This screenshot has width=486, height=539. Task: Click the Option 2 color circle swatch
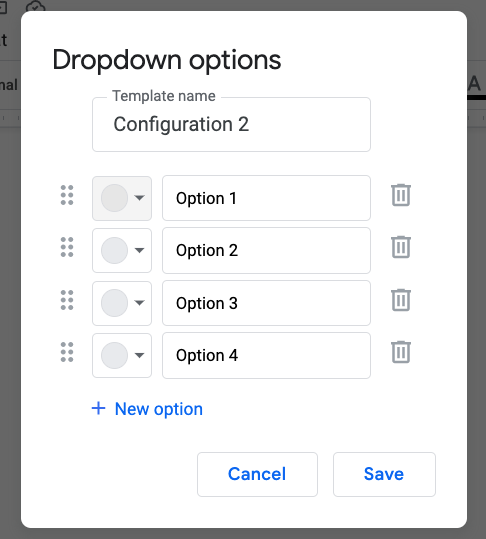pos(114,250)
